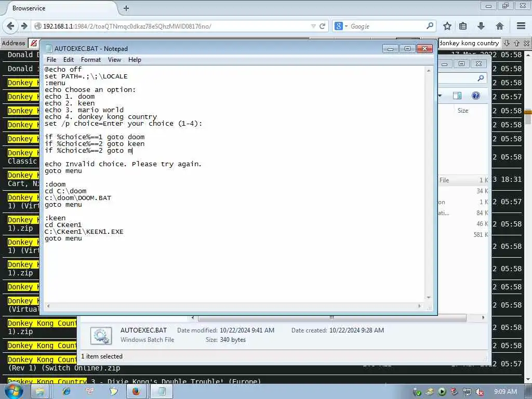The image size is (532, 399).
Task: Go to the browser Home icon
Action: pyautogui.click(x=499, y=26)
